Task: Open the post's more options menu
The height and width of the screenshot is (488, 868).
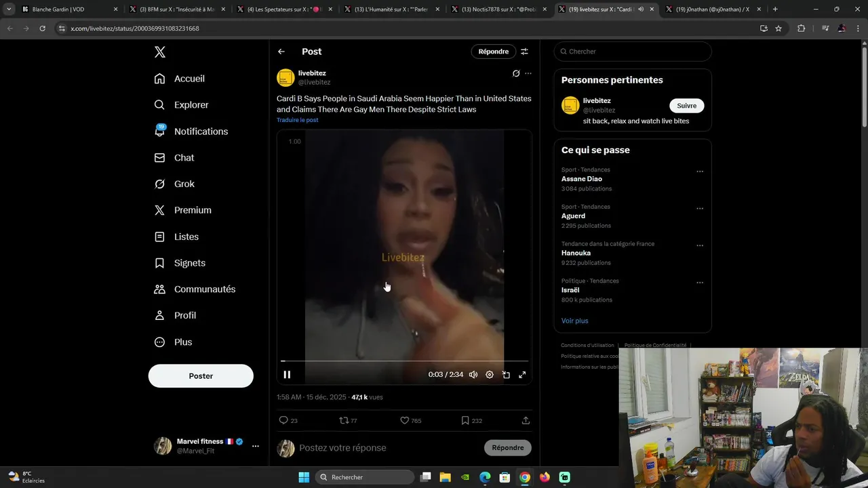Action: (x=528, y=73)
